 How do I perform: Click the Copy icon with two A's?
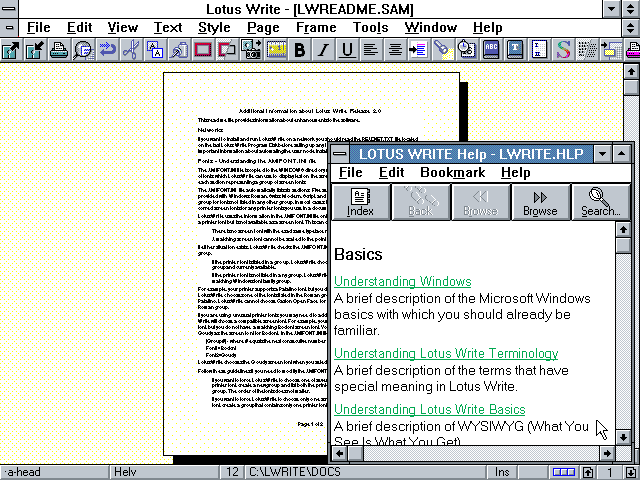coord(156,50)
